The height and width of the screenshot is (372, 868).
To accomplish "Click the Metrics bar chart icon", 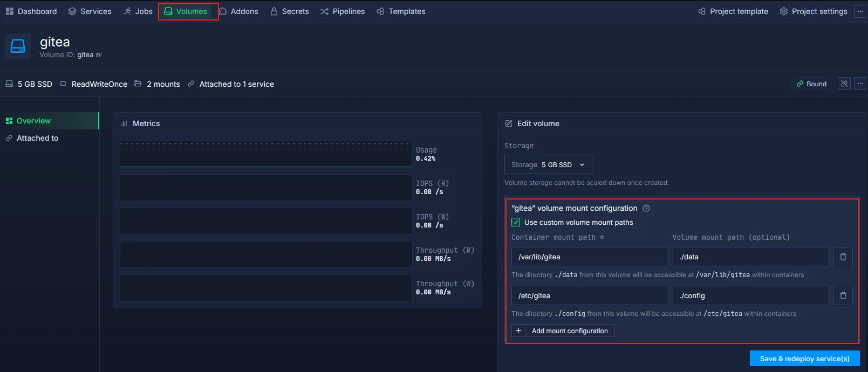I will tap(124, 123).
